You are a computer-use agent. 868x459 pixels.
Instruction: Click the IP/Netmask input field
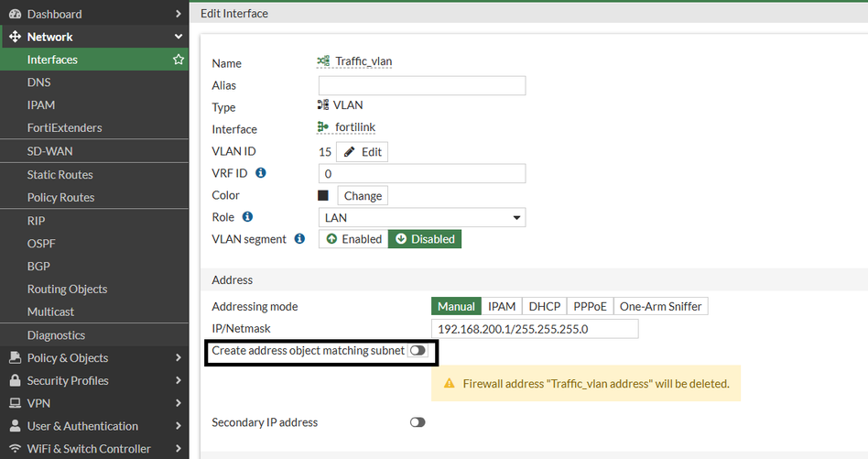535,329
